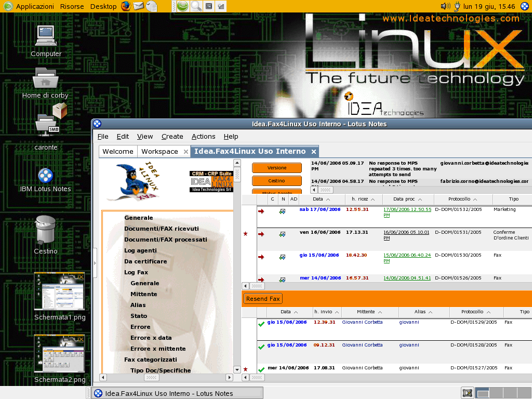Collapse navigator using left pane splitter arrow
532x399 pixels.
(x=95, y=263)
